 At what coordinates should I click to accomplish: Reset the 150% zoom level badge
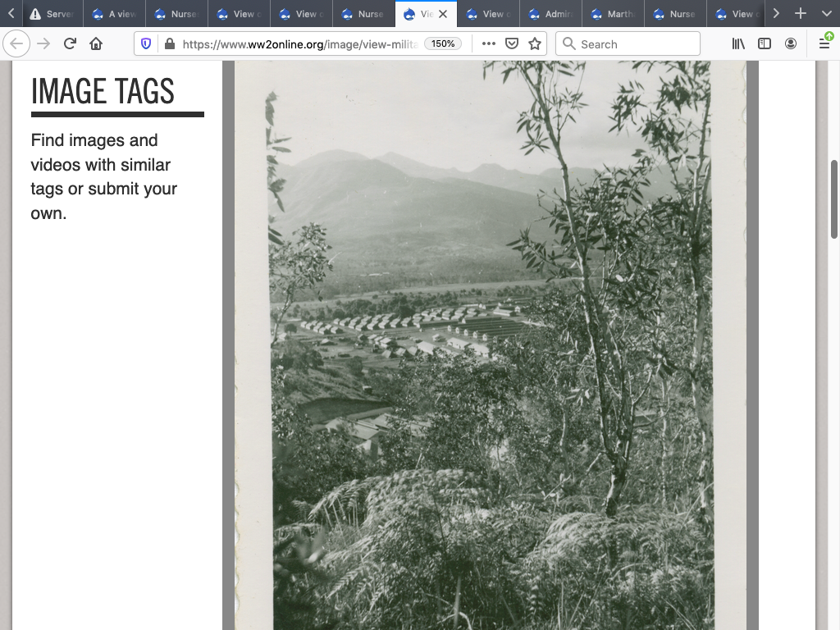pyautogui.click(x=443, y=43)
